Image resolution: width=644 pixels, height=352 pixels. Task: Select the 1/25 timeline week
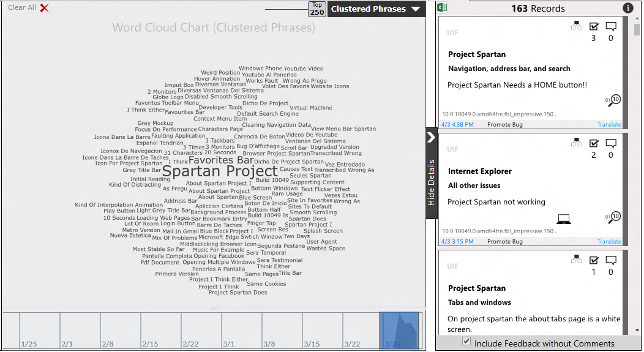coord(39,330)
